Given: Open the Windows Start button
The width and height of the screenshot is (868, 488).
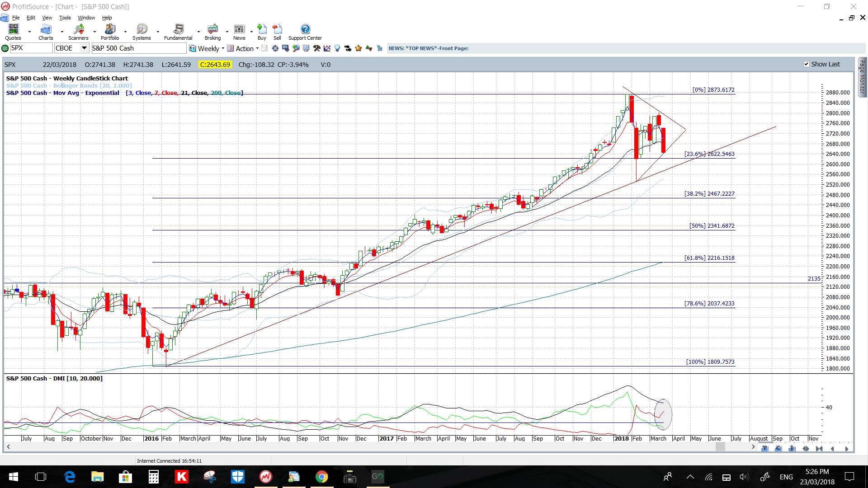Looking at the screenshot, I should tap(13, 477).
